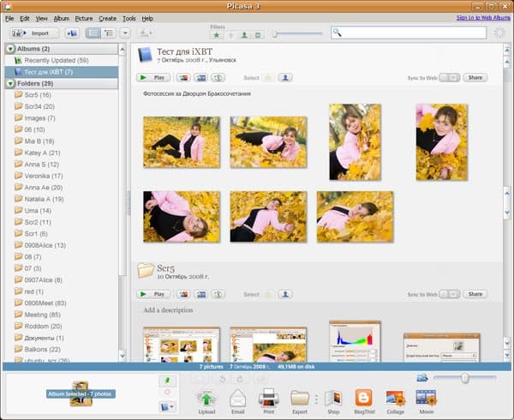Viewport: 514px width, 420px height.
Task: Select the first photo thumbnail in the album
Action: point(182,142)
